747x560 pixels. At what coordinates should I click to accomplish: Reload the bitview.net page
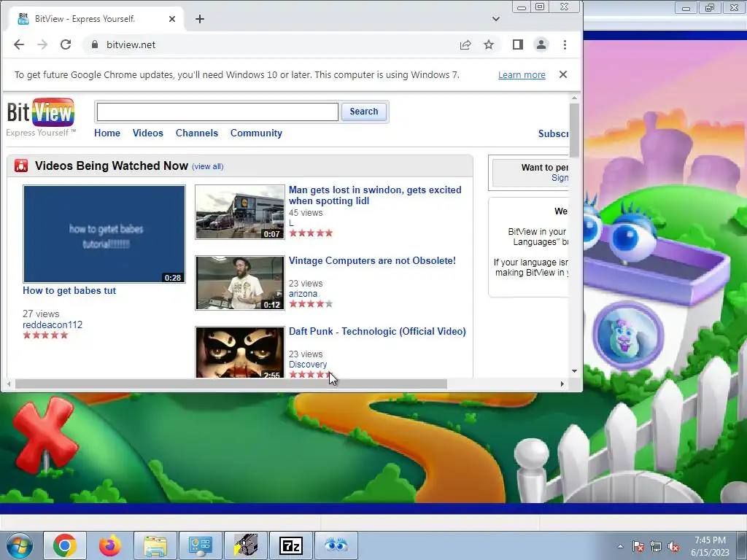point(66,44)
